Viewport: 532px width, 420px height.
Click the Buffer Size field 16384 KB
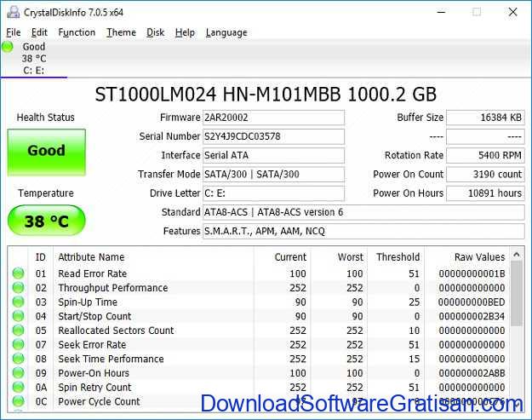(x=485, y=118)
